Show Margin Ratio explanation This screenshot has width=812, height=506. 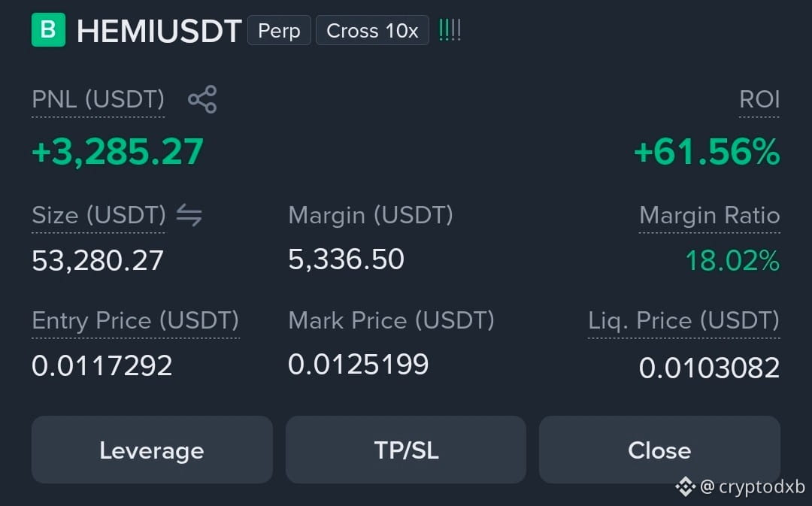[x=710, y=215]
